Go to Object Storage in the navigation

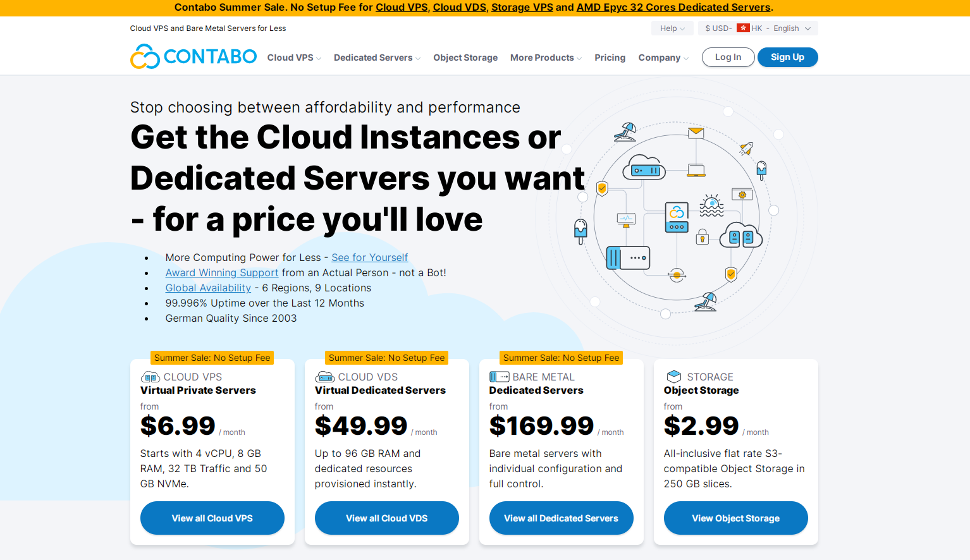(465, 58)
